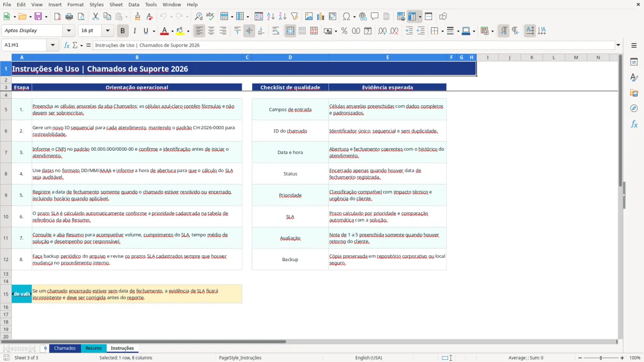Export directly as PDF icon

coord(57,17)
